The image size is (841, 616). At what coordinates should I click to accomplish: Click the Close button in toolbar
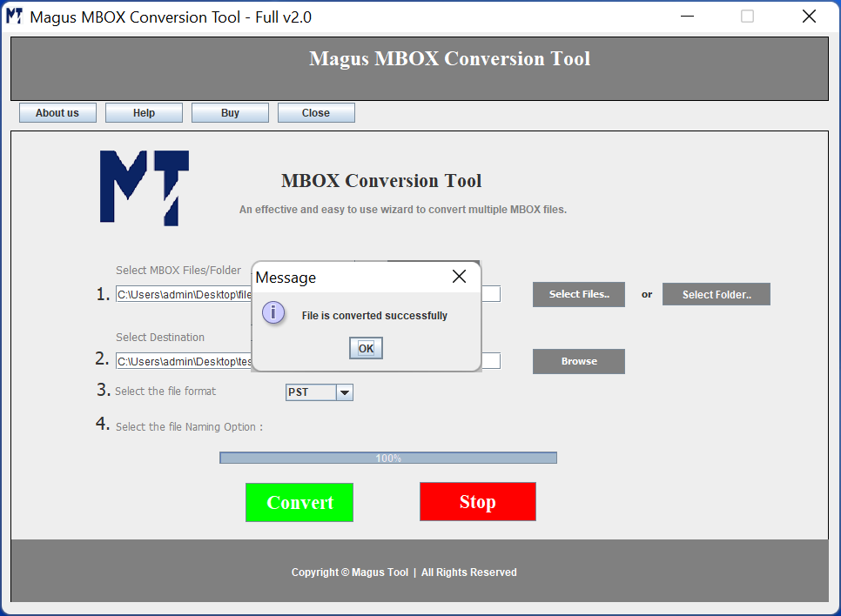pyautogui.click(x=316, y=113)
